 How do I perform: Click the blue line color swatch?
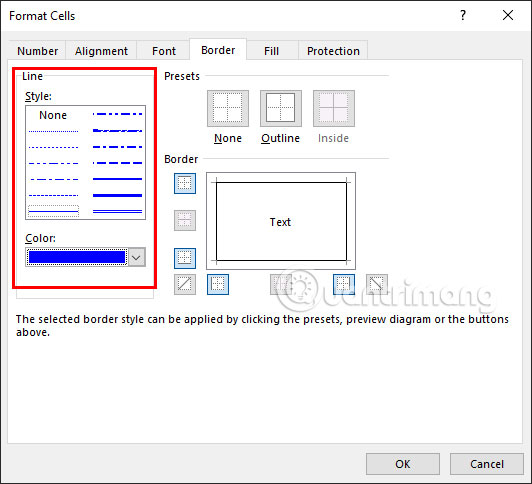[77, 257]
